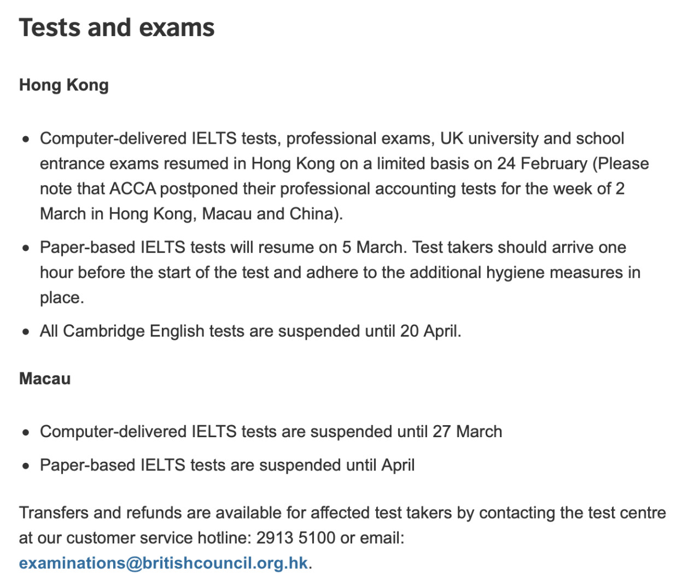This screenshot has width=700, height=588.
Task: Click the "Hong Kong" subheading
Action: coord(64,85)
